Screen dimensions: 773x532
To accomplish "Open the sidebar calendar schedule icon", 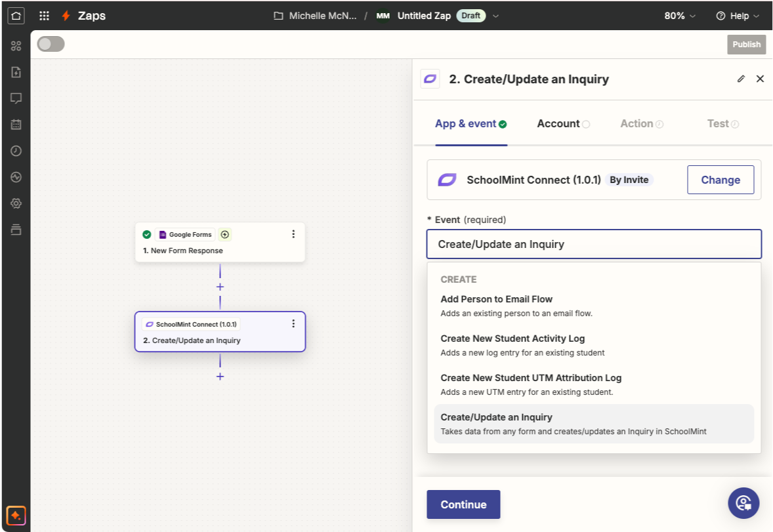I will click(16, 124).
